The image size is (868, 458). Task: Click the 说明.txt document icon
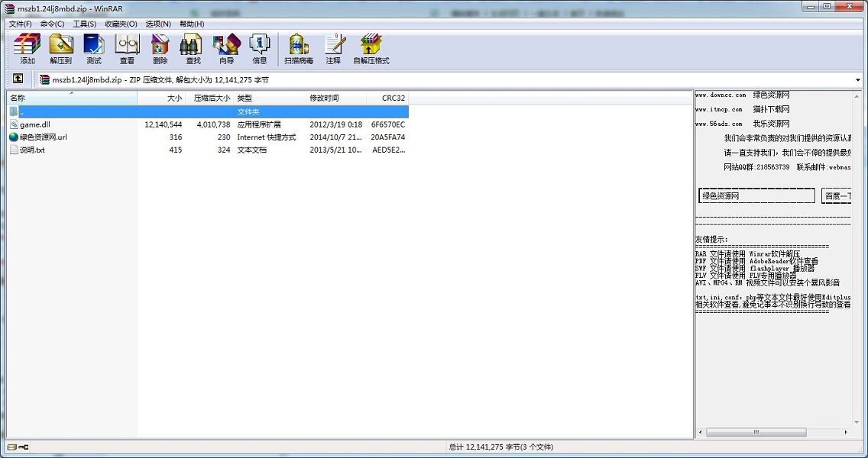[x=14, y=150]
